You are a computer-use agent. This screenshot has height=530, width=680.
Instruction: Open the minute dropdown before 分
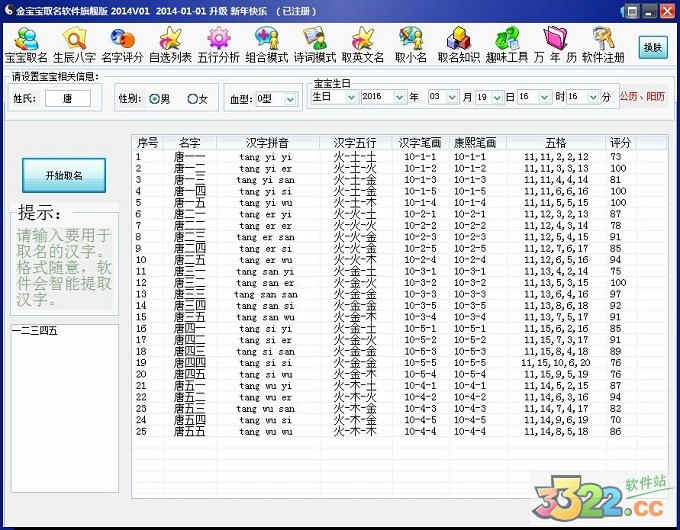(593, 97)
